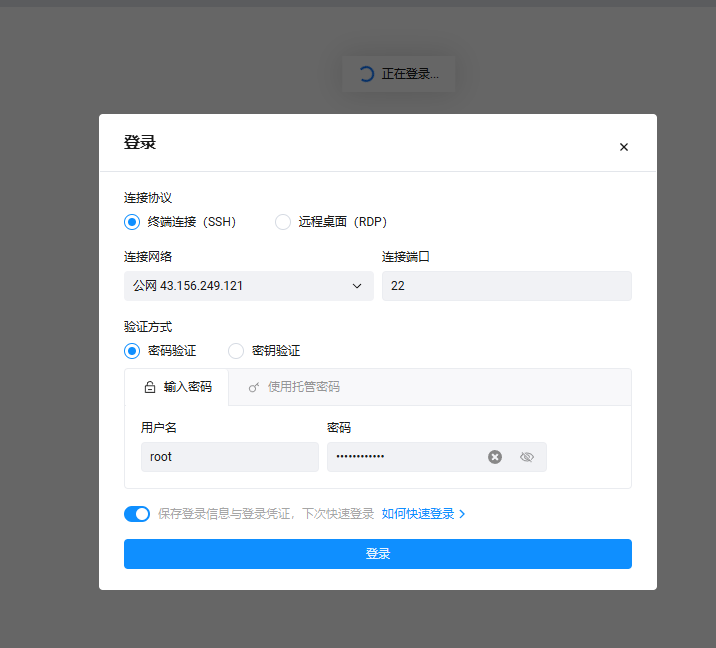Screen dimensions: 716x648
Task: Close the 登录 dialog with the X
Action: (623, 147)
